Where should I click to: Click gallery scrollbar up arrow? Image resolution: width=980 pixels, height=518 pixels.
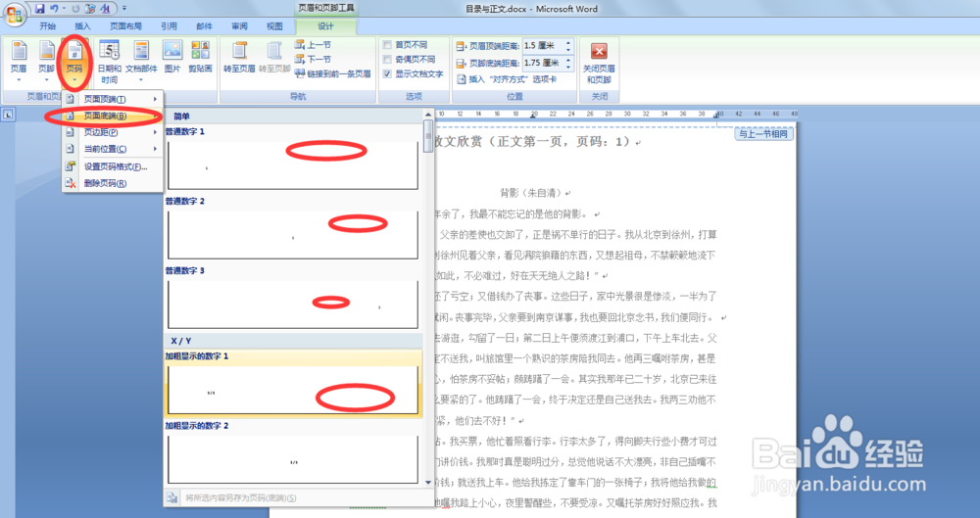click(x=428, y=115)
